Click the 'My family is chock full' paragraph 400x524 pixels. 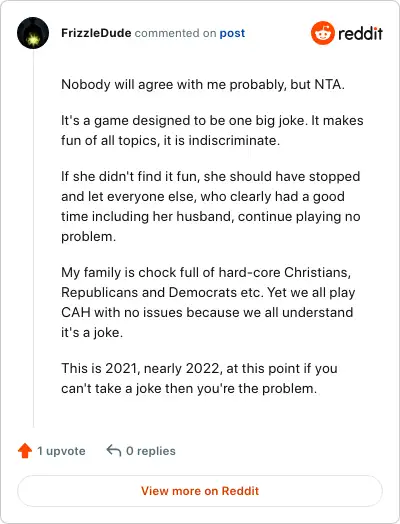[x=208, y=302]
